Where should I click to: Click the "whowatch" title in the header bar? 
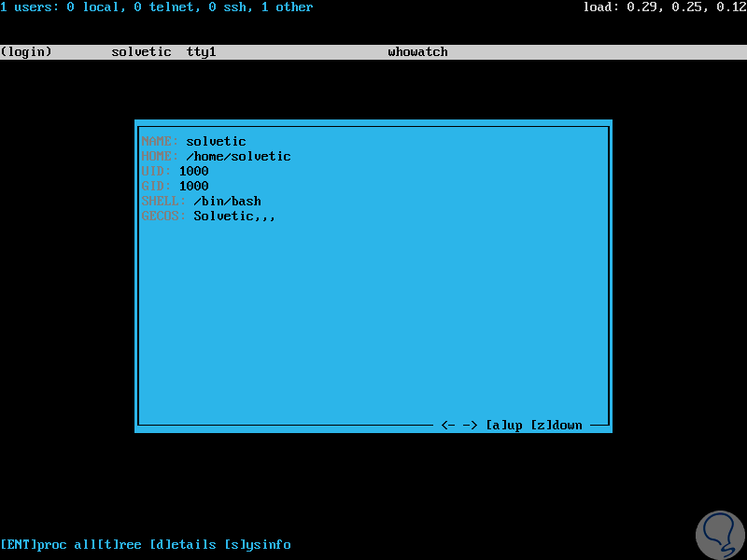click(417, 51)
